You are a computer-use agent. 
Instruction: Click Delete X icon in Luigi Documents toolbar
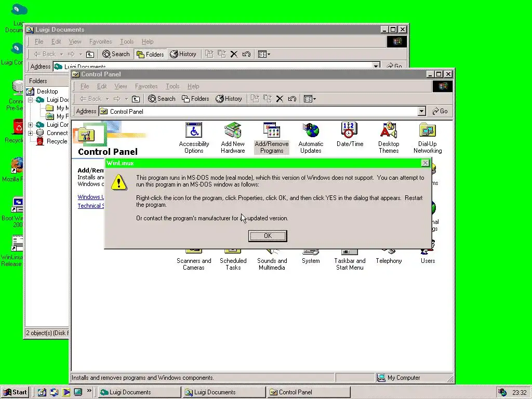pos(234,54)
